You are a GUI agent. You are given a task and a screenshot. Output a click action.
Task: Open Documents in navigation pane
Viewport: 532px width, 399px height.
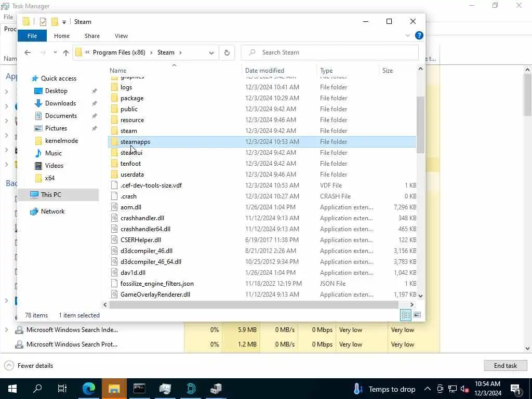61,116
